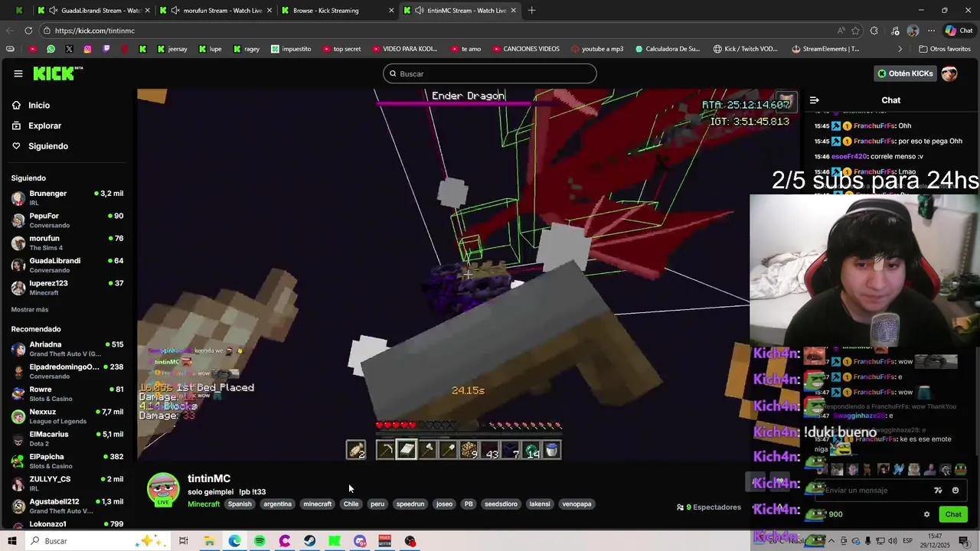Open Ahriadna recommended channel
Image resolution: width=980 pixels, height=551 pixels.
coord(67,349)
